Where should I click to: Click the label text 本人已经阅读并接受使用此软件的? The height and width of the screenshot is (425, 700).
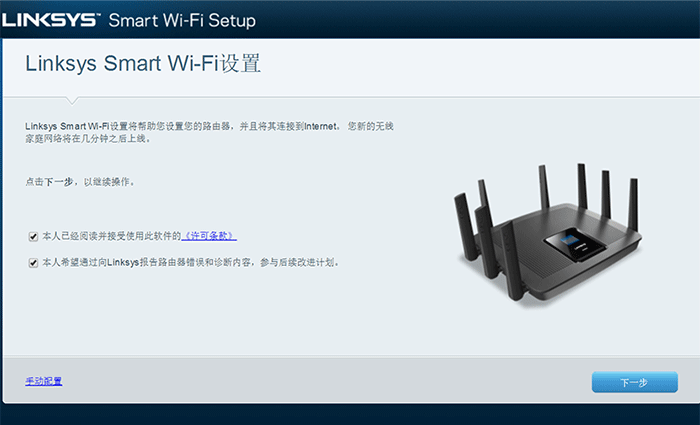(112, 236)
